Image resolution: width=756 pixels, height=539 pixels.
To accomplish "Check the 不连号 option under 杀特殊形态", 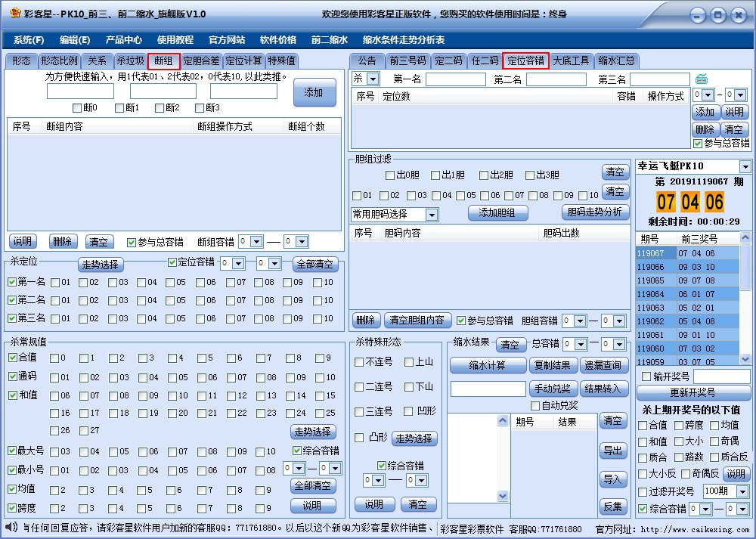I will click(361, 364).
